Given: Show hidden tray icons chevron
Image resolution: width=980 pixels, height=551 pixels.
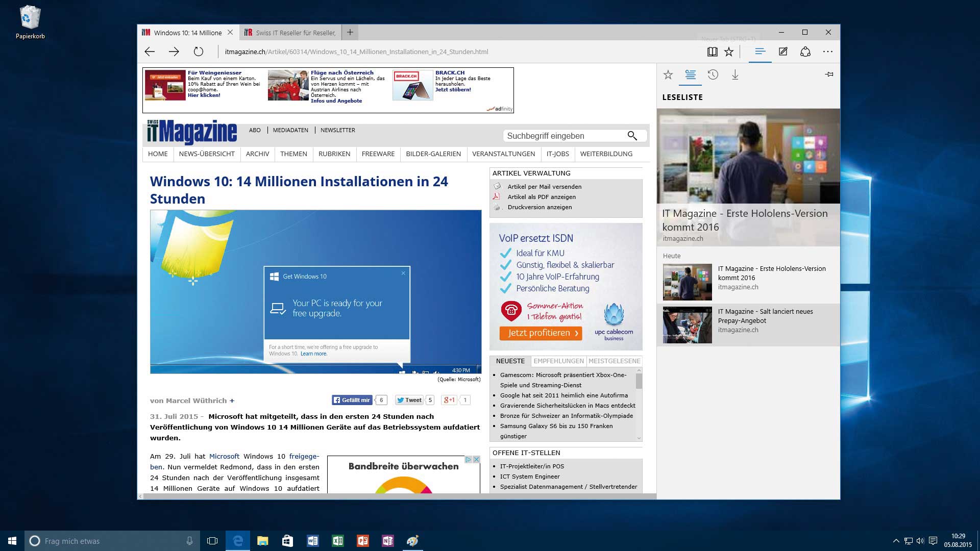Looking at the screenshot, I should 896,541.
